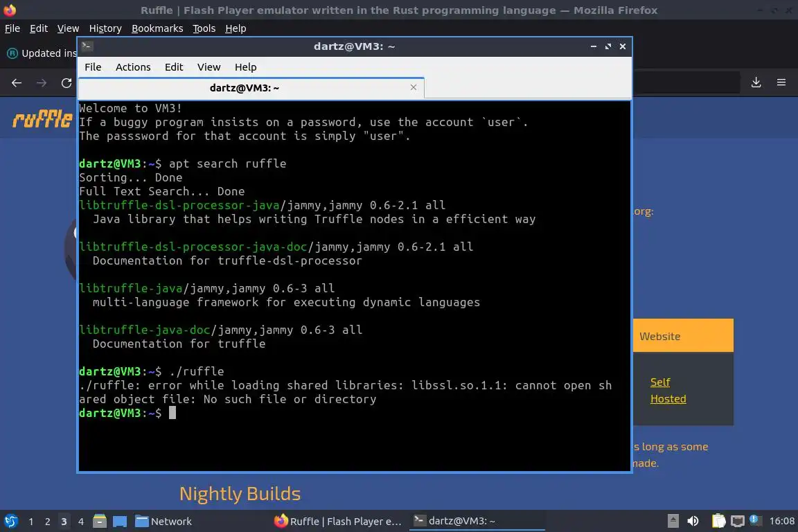
Task: Click the 16:08 clock
Action: point(781,521)
